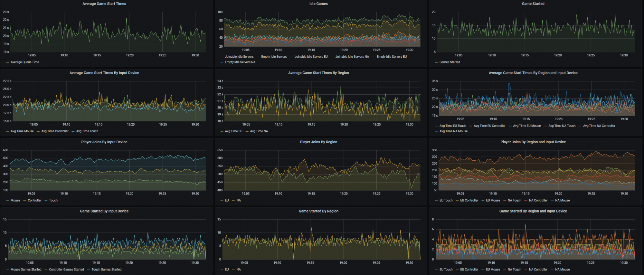Screen dimensions: 644x275
Task: Toggle Empty Idle Servers legend entry
Action: click(274, 57)
